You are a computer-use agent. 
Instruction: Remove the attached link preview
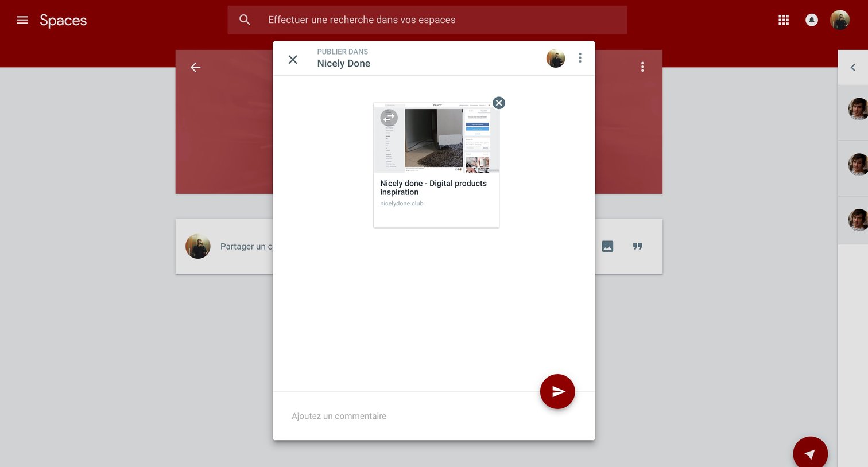(x=499, y=103)
